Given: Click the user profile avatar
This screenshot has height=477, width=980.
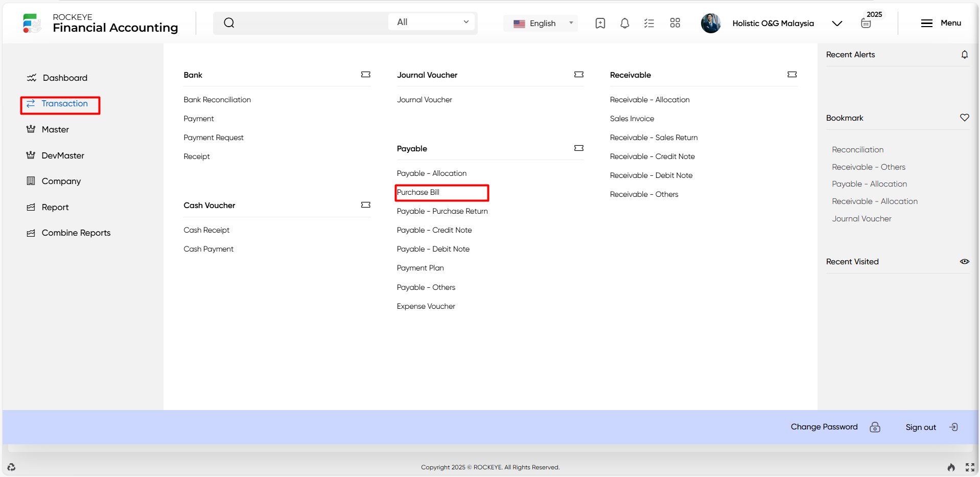Looking at the screenshot, I should click(711, 23).
